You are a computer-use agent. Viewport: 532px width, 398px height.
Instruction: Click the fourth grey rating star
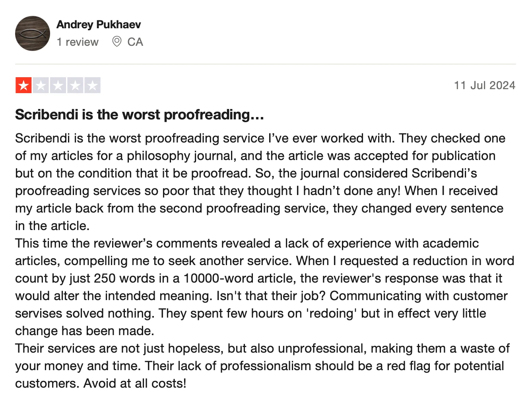click(75, 85)
